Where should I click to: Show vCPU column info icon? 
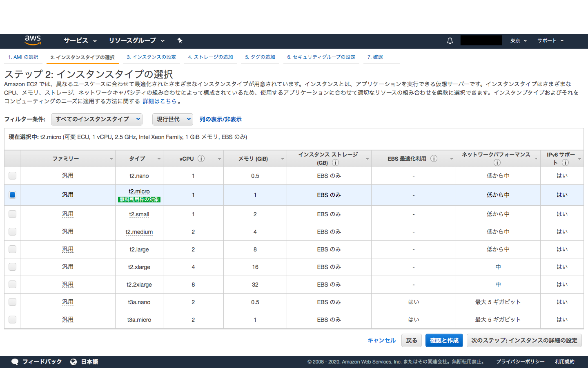tap(201, 159)
